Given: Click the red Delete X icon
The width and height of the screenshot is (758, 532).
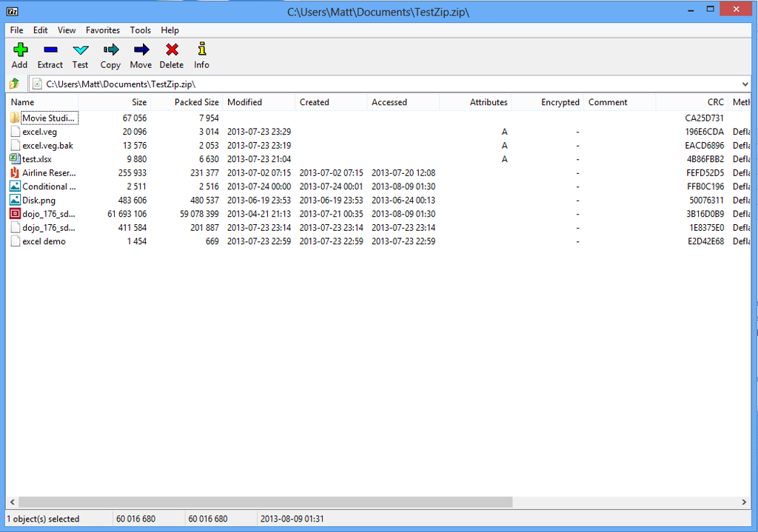Looking at the screenshot, I should click(x=172, y=50).
